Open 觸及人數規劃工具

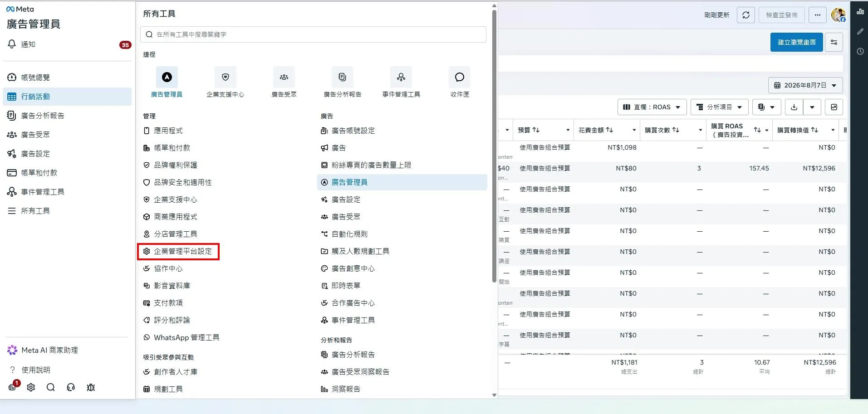(355, 251)
